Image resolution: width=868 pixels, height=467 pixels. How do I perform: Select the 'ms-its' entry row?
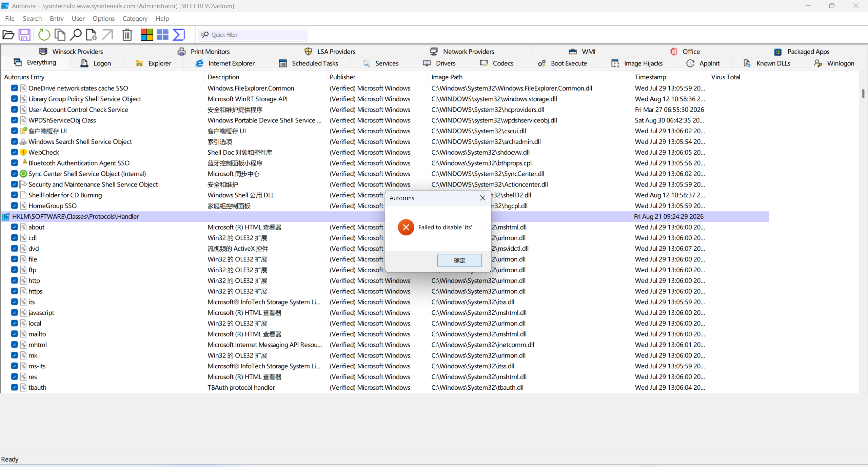(x=385, y=366)
